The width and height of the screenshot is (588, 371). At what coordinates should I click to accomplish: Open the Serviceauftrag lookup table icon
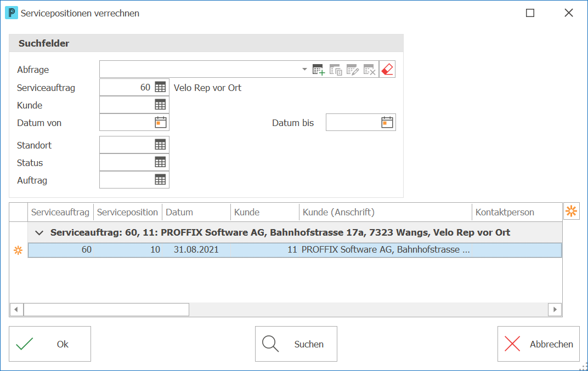[160, 87]
